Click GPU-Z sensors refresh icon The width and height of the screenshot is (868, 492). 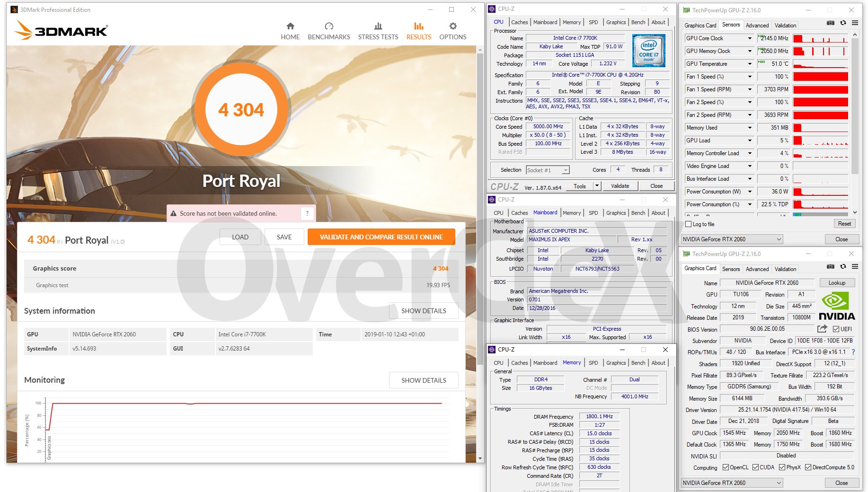[x=843, y=23]
